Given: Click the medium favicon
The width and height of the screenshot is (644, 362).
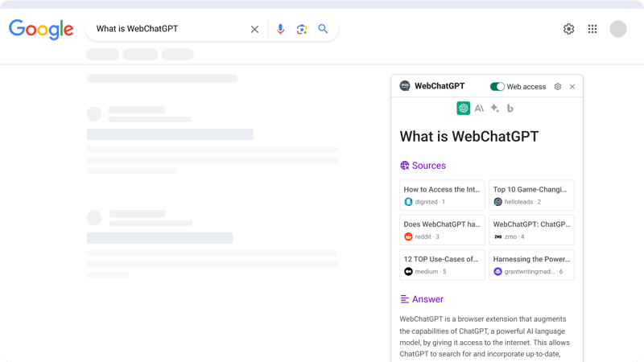Looking at the screenshot, I should (408, 272).
